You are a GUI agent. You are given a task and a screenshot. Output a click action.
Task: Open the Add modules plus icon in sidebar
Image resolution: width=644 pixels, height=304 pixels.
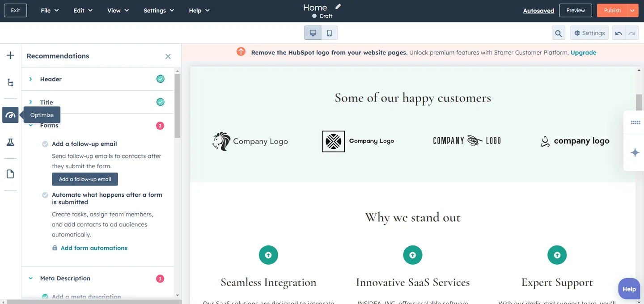pos(10,55)
